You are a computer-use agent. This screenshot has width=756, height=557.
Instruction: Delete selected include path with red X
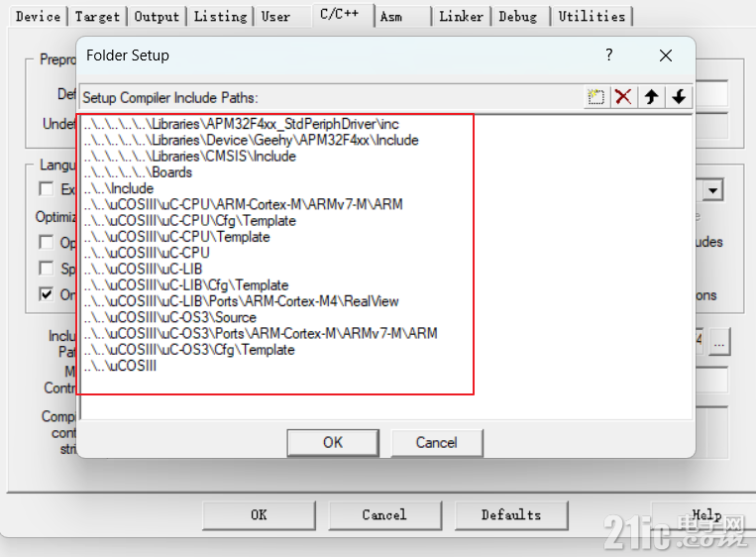pyautogui.click(x=623, y=97)
